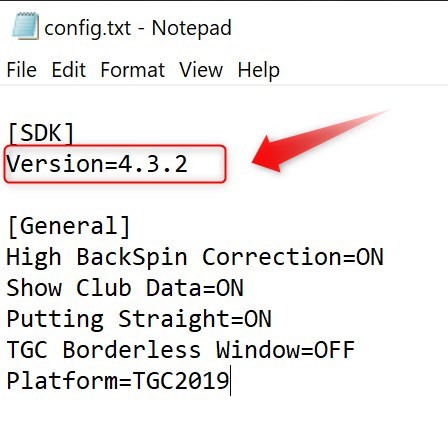
Task: Open the Edit menu
Action: point(69,70)
